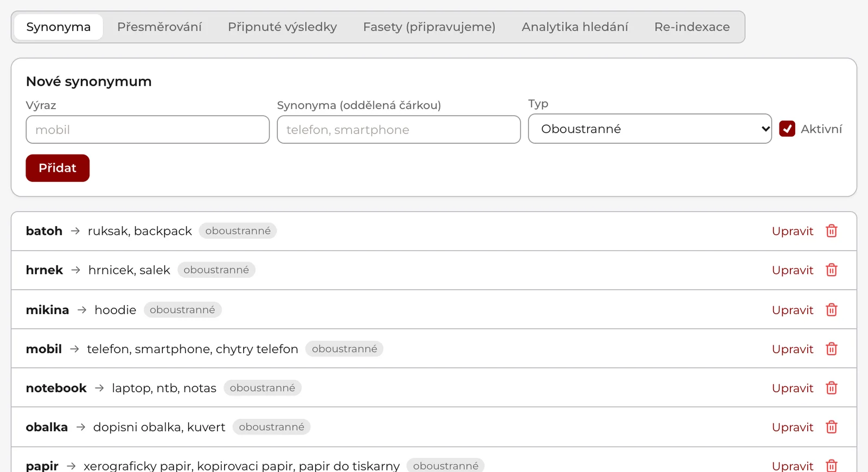Select the Fasety (připravujeme) tab
This screenshot has width=868, height=472.
coord(429,27)
